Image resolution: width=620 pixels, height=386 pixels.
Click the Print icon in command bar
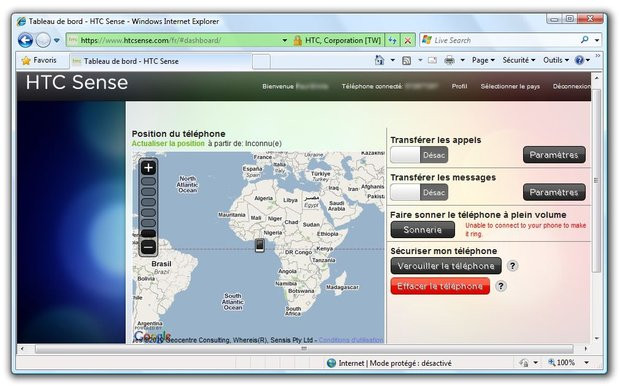[450, 61]
